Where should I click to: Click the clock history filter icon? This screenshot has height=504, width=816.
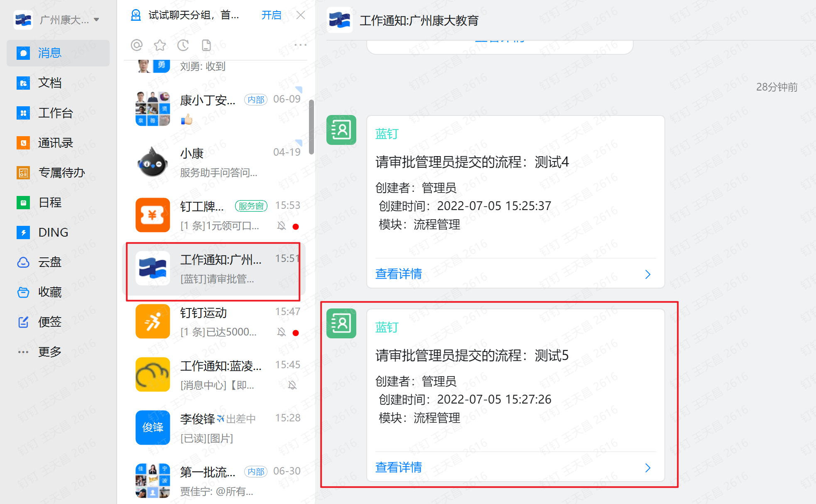[x=183, y=45]
